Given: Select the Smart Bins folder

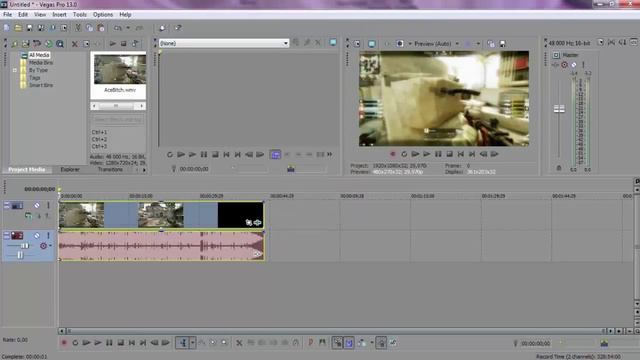Looking at the screenshot, I should [x=41, y=85].
